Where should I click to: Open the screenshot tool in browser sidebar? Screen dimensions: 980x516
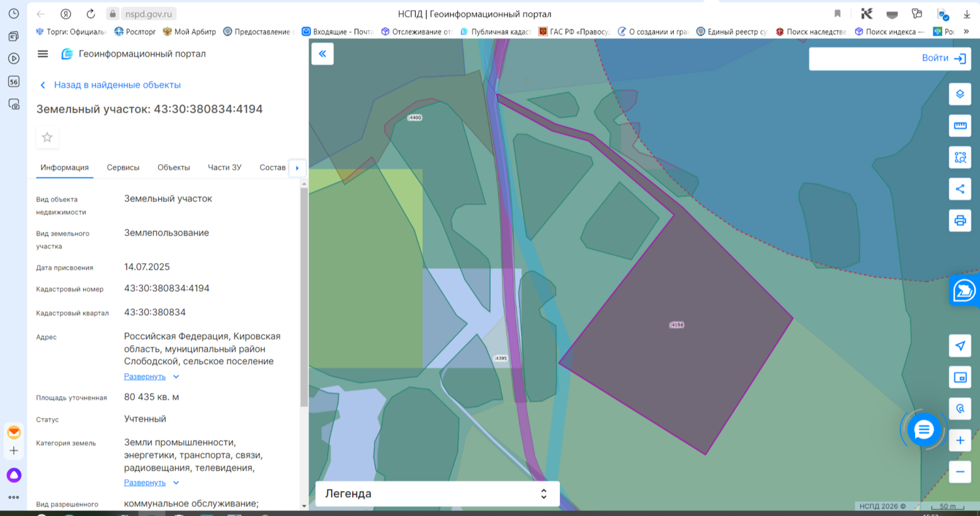[14, 104]
